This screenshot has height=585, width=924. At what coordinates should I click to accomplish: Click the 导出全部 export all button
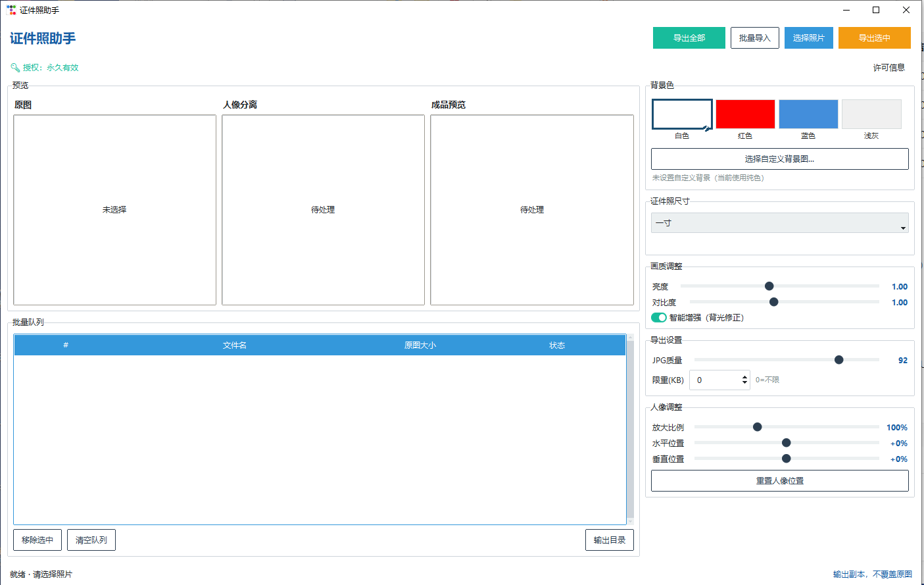[689, 38]
